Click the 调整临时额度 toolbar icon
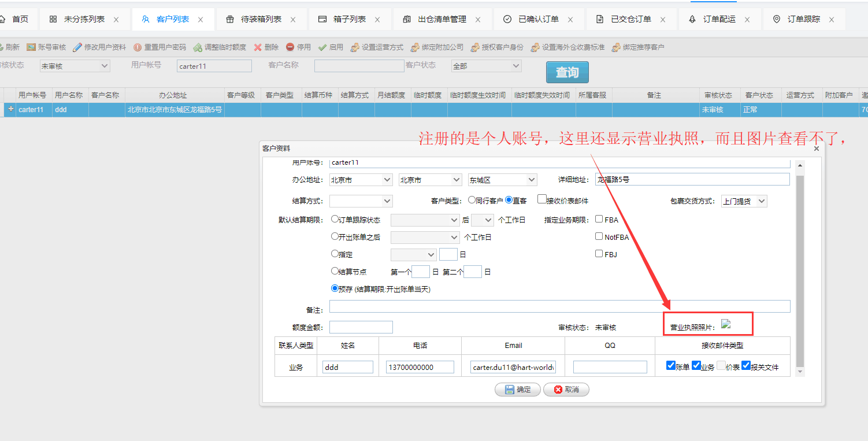868x441 pixels. pyautogui.click(x=198, y=47)
